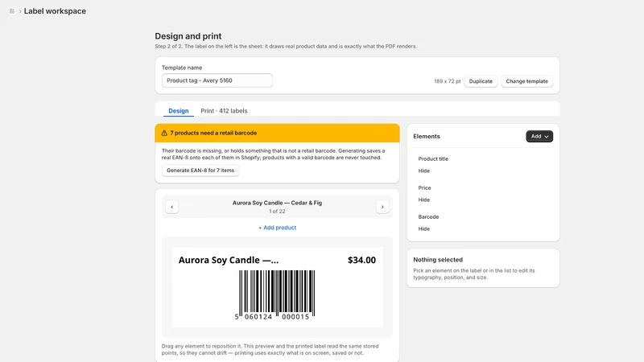Click the Duplicate button

[x=481, y=81]
